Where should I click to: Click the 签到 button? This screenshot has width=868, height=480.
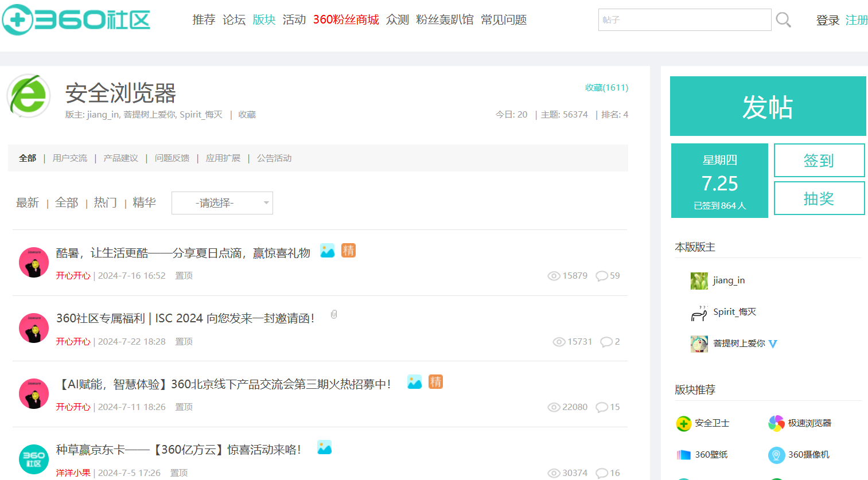(x=819, y=161)
